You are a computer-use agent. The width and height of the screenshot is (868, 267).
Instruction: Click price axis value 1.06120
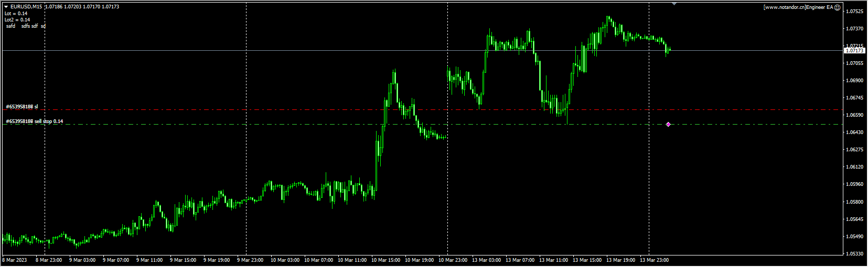pyautogui.click(x=855, y=167)
